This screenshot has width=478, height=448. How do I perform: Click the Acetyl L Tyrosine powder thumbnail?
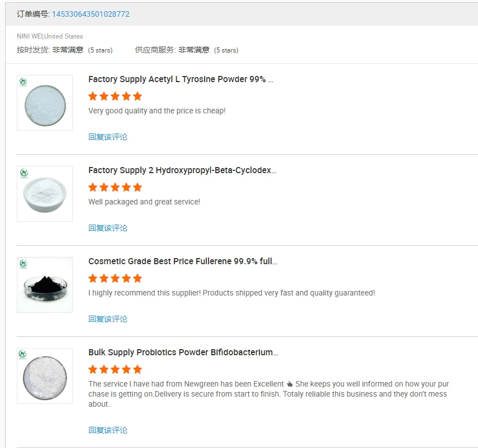point(45,103)
